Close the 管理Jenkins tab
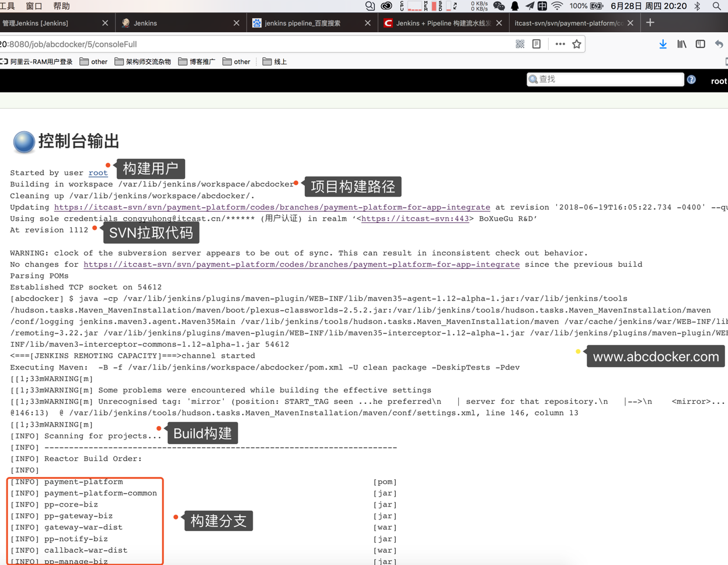This screenshot has width=728, height=565. tap(105, 23)
